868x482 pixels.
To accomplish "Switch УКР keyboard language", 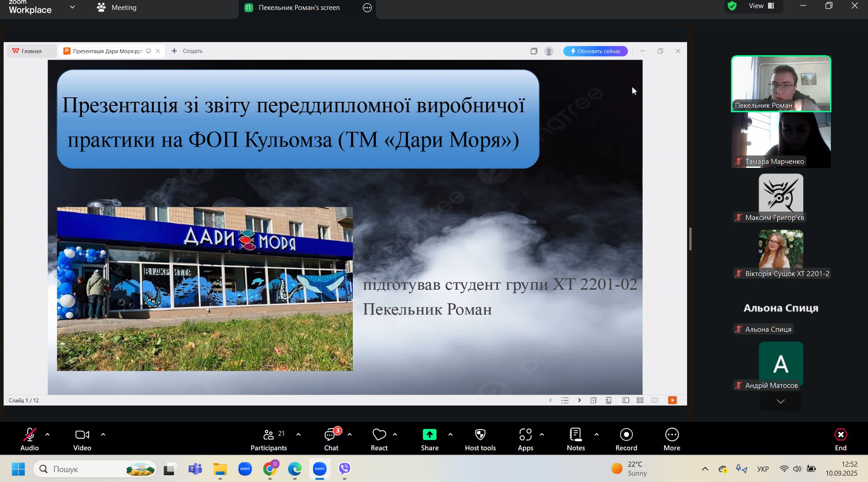I will [763, 469].
